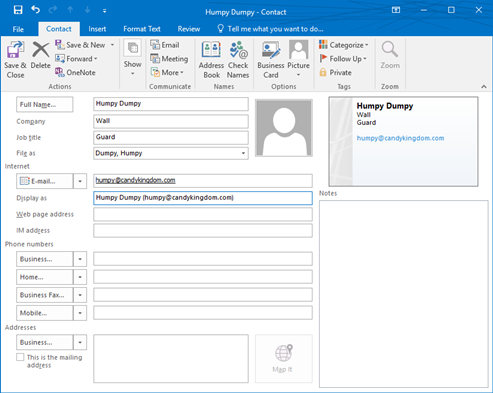Screen dimensions: 493x393
Task: Click the e-mail address field
Action: coord(203,180)
